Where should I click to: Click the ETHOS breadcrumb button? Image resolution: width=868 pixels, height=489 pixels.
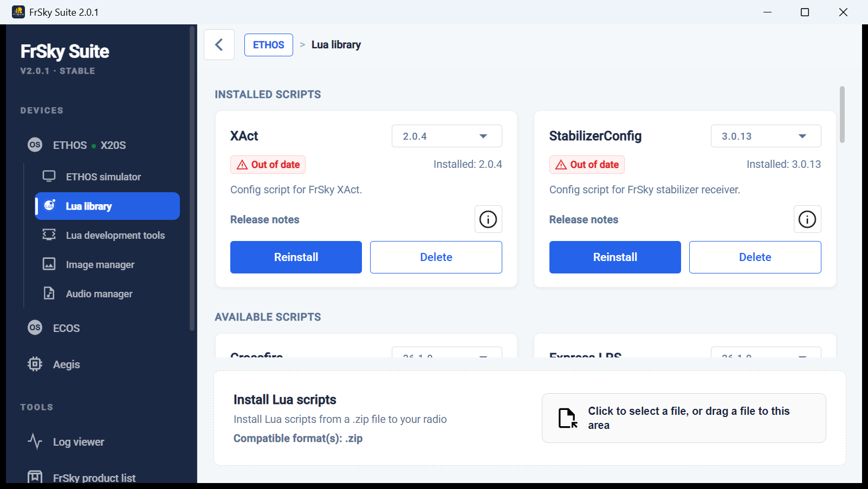269,45
